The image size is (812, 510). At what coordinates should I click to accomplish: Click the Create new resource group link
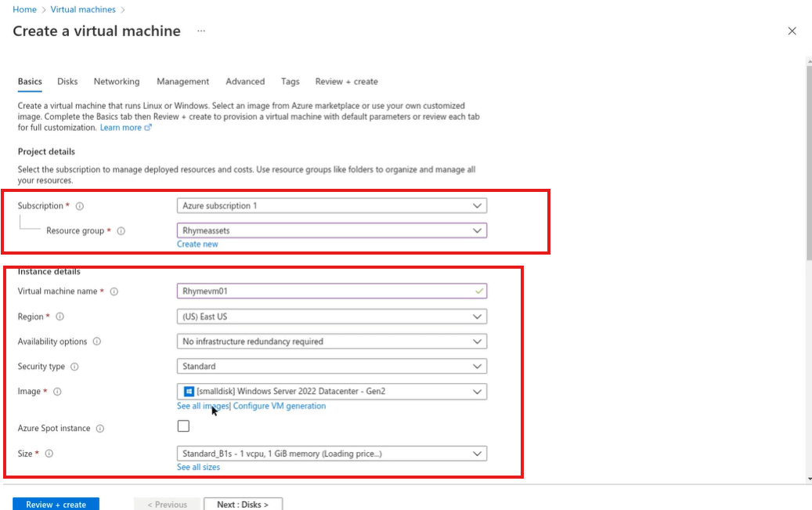point(197,244)
